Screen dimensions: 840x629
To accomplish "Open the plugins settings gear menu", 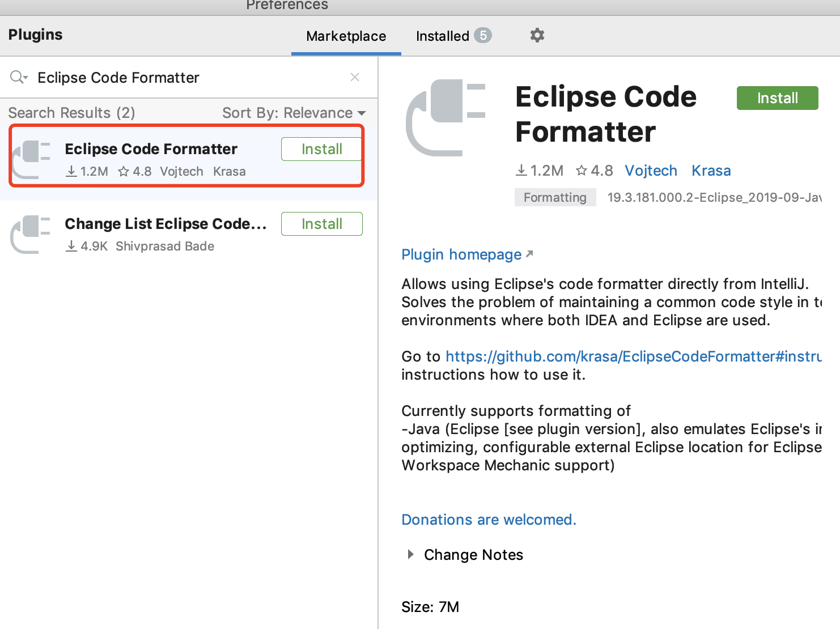I will click(537, 35).
